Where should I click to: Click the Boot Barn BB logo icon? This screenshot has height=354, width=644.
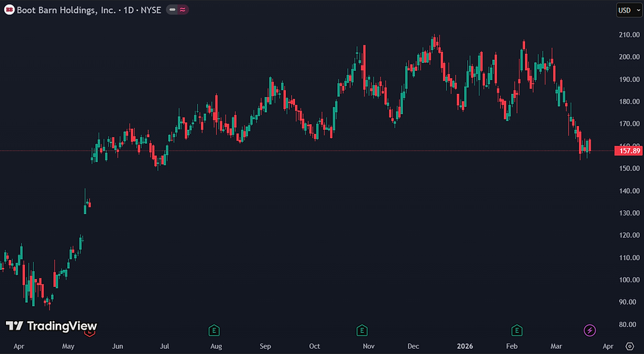[9, 10]
